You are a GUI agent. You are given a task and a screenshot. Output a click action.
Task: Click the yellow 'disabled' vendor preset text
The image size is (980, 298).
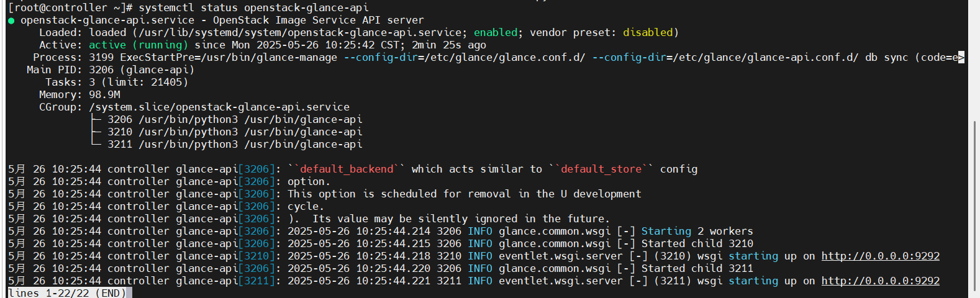pyautogui.click(x=648, y=32)
